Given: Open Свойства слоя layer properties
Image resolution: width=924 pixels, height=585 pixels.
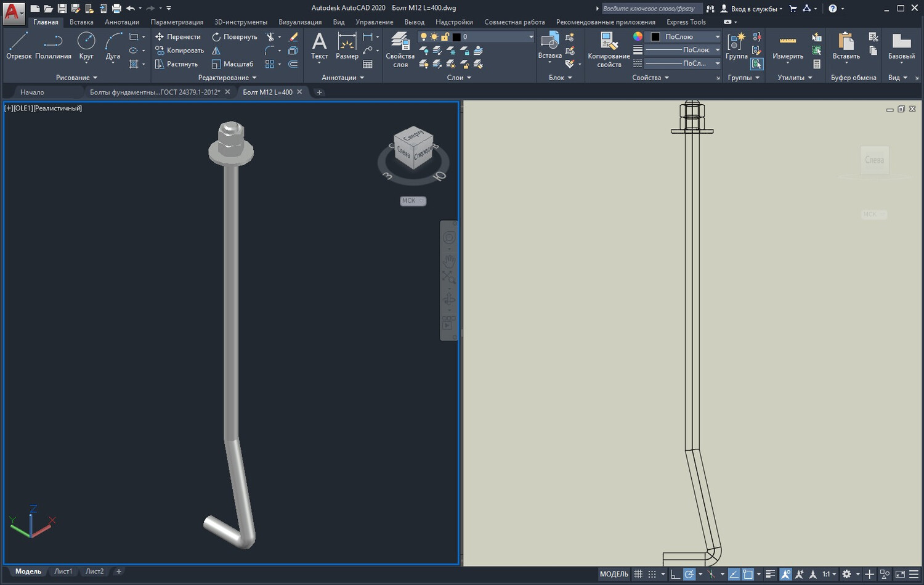Looking at the screenshot, I should coord(400,49).
